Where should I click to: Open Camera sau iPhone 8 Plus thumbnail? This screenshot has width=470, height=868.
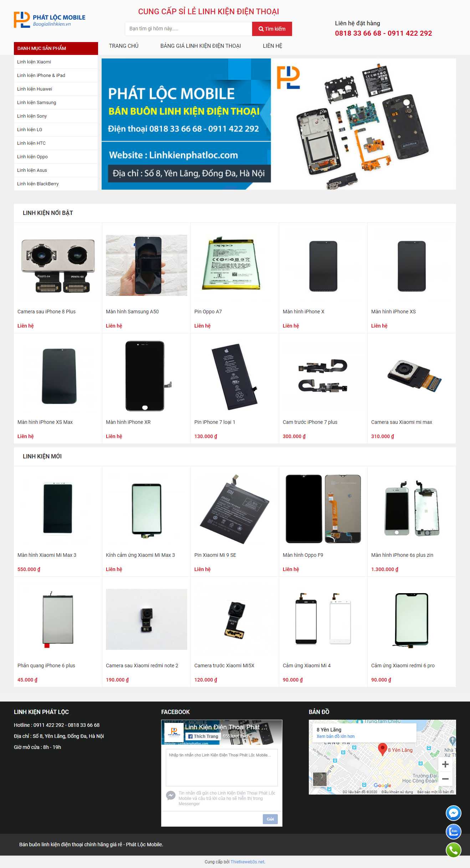pyautogui.click(x=58, y=265)
